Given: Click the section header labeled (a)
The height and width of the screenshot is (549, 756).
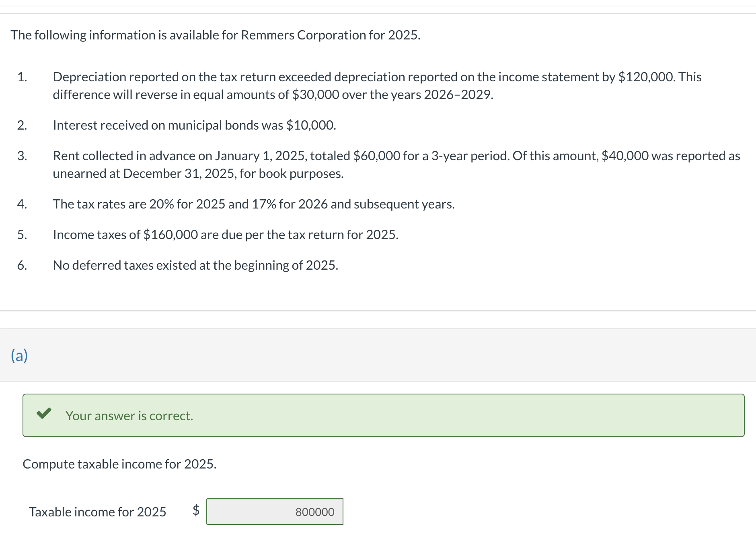Looking at the screenshot, I should click(x=18, y=356).
